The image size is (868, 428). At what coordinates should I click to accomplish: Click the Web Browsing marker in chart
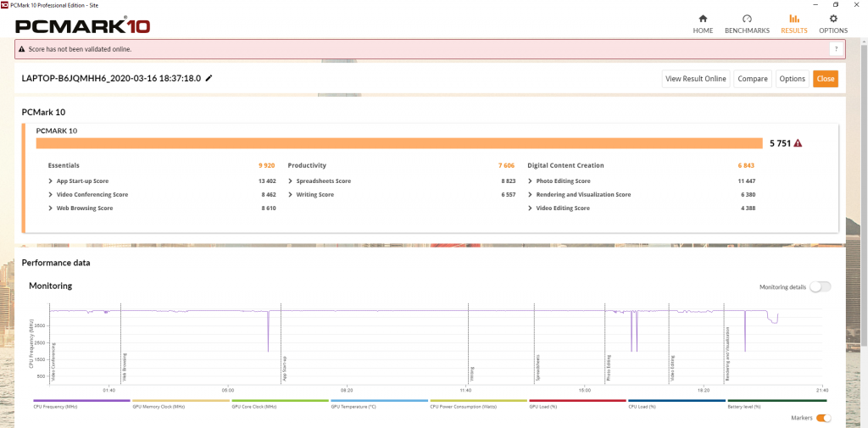click(x=125, y=368)
